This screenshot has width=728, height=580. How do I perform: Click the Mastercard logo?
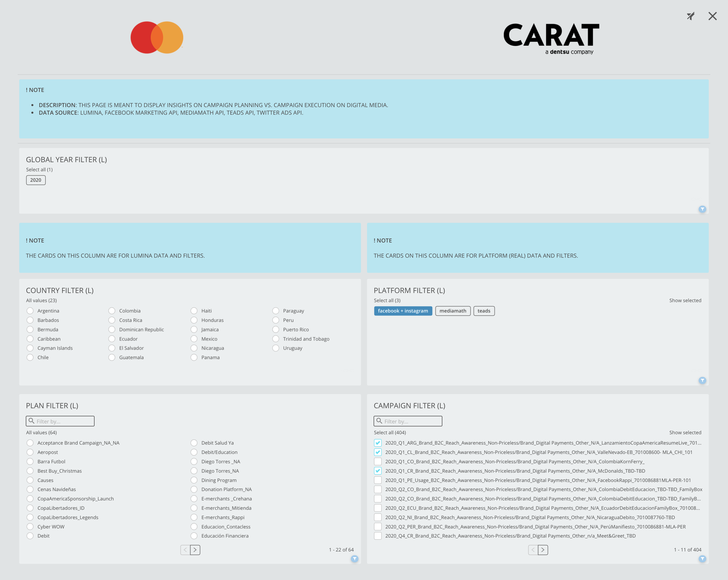(x=157, y=37)
